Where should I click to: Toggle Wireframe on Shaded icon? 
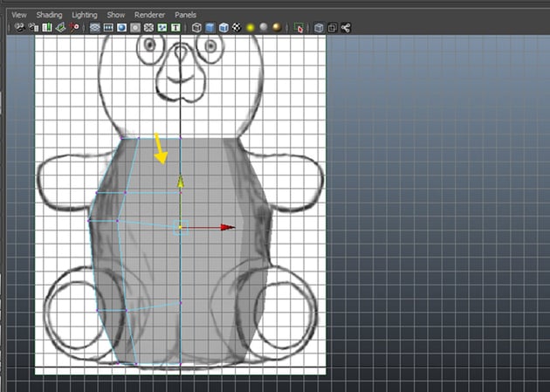click(223, 27)
